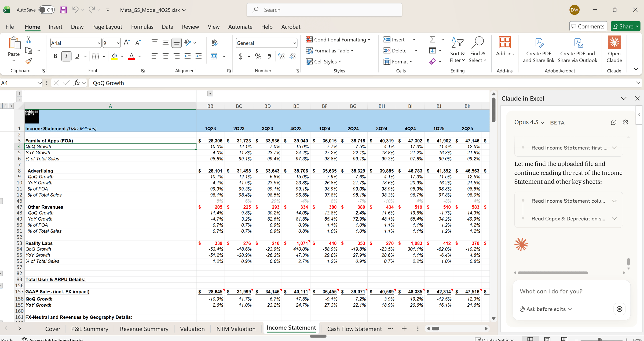Image resolution: width=644 pixels, height=341 pixels.
Task: Switch to the Valuation sheet tab
Action: pos(192,329)
